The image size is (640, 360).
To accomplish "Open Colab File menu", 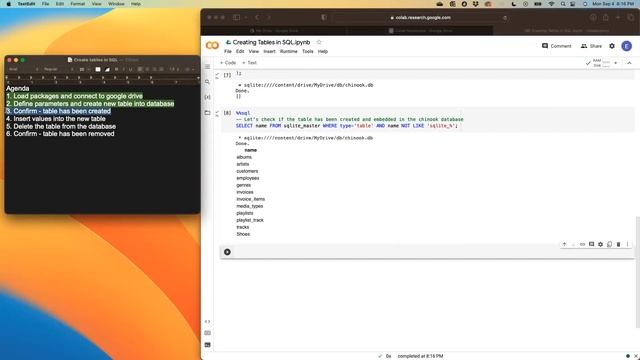I will (228, 51).
